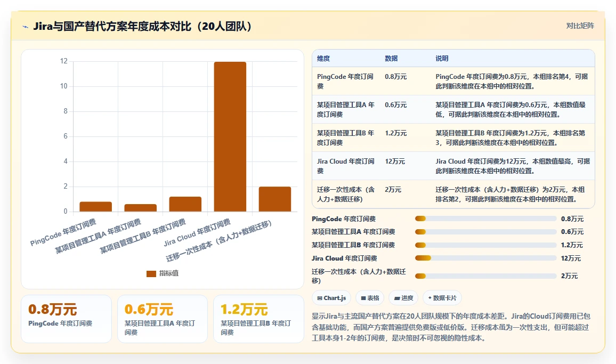This screenshot has width=616, height=364.
Task: Click the 数据 column header
Action: [x=391, y=59]
